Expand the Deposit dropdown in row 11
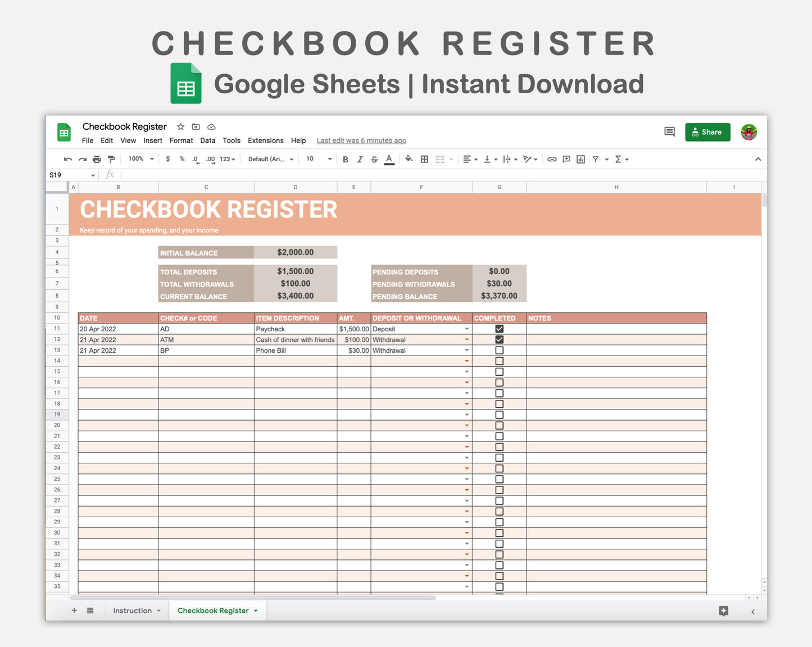Screen dimensions: 812x647 coord(466,329)
